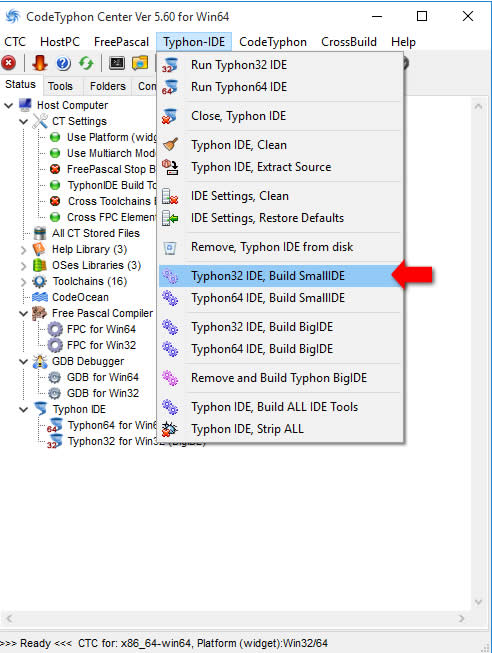This screenshot has height=653, width=492.
Task: Click the red stop icon in toolbar
Action: coord(9,63)
